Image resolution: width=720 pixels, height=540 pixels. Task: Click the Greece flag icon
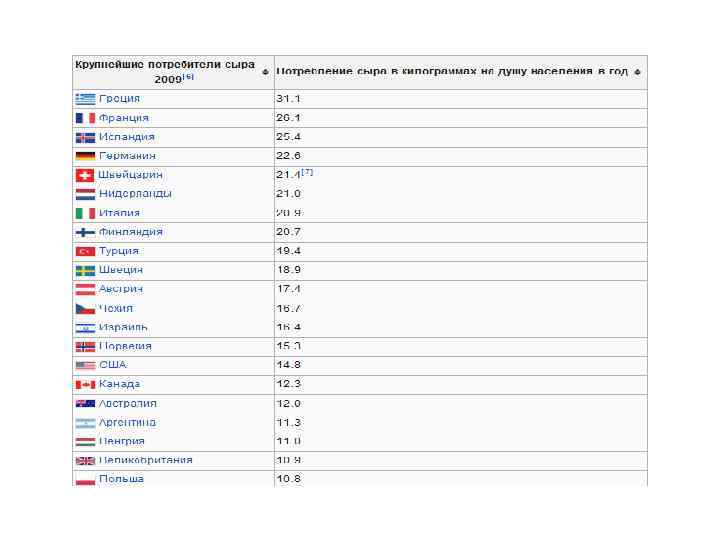(x=85, y=99)
